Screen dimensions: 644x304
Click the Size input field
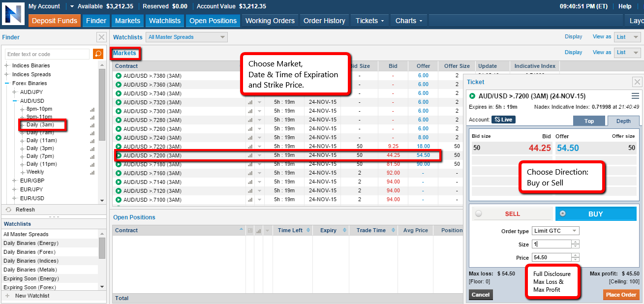(552, 244)
